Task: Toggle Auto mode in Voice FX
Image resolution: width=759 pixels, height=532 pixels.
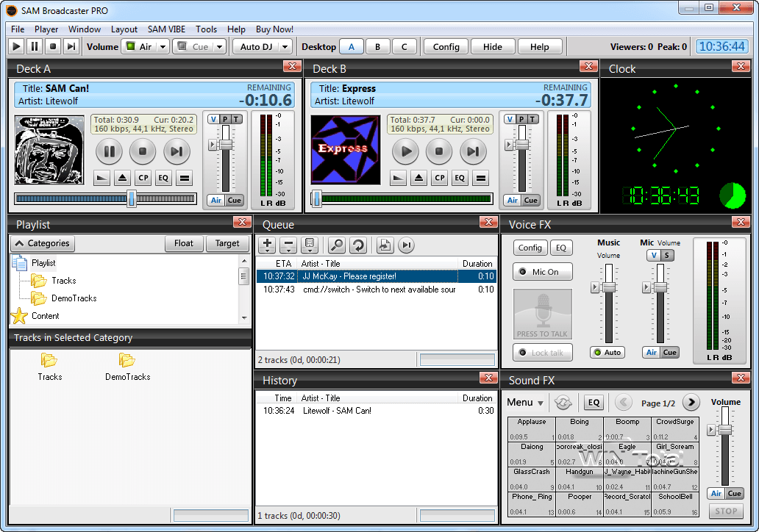Action: (607, 352)
